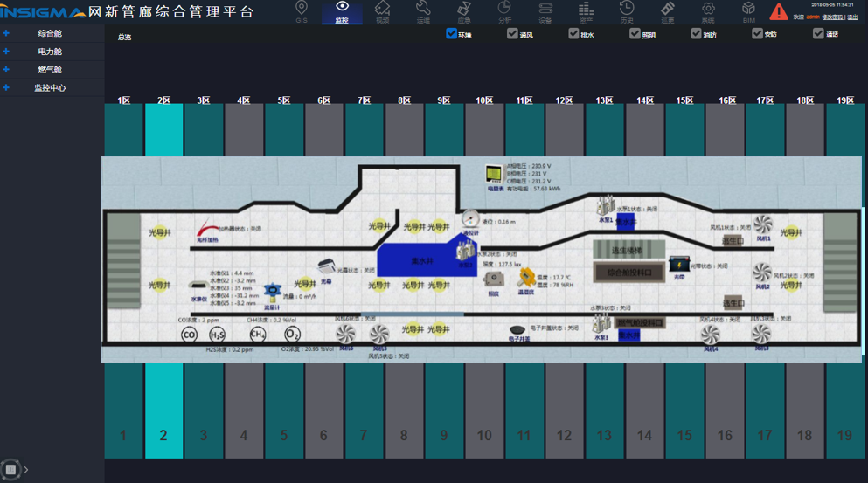Select the 流量计 flow meter icon
Image resolution: width=868 pixels, height=483 pixels.
click(x=274, y=292)
